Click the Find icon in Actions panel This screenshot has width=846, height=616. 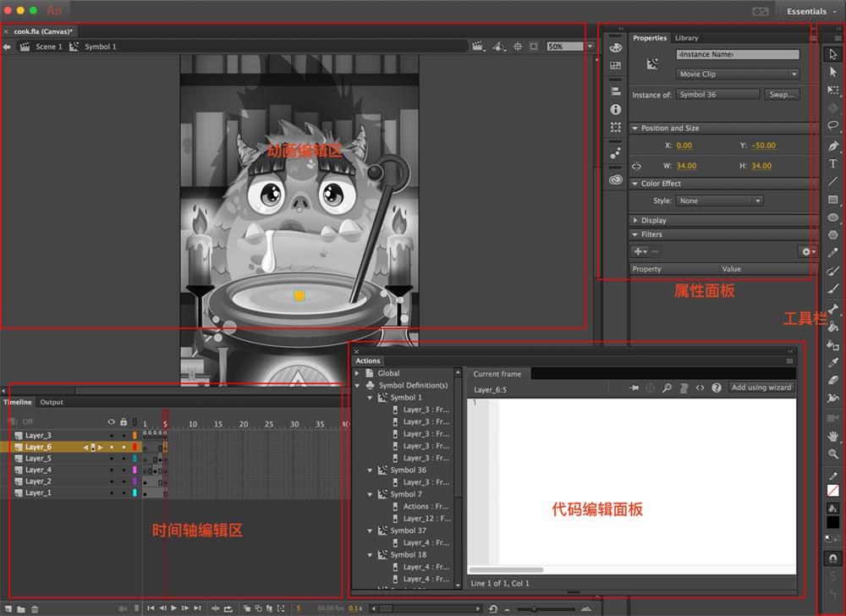tap(667, 388)
